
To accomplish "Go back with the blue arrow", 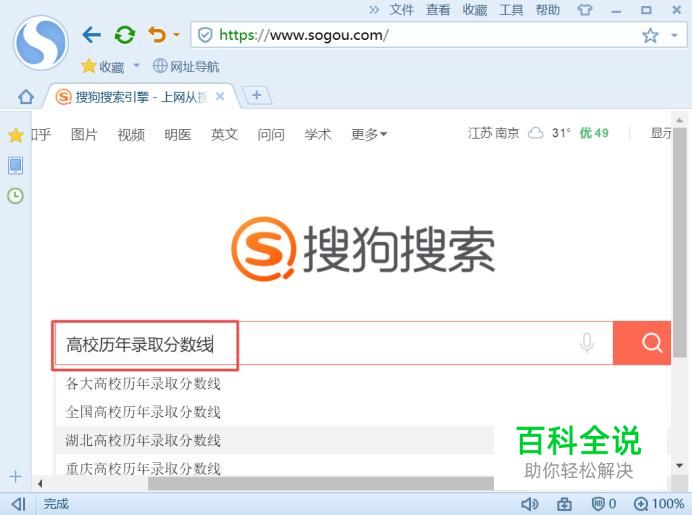I will pyautogui.click(x=92, y=34).
